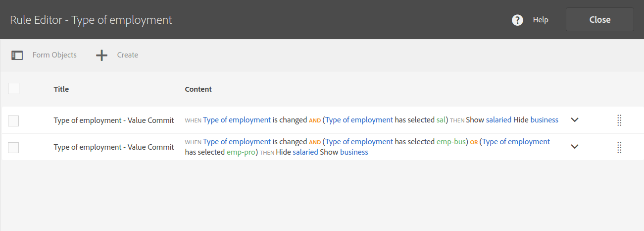Image resolution: width=644 pixels, height=231 pixels.
Task: Open the Help link text
Action: 541,20
